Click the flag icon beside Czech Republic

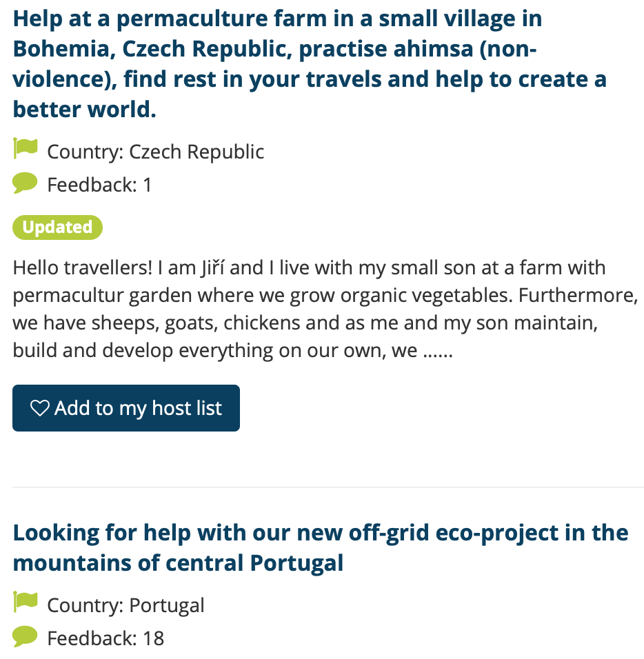[x=26, y=149]
